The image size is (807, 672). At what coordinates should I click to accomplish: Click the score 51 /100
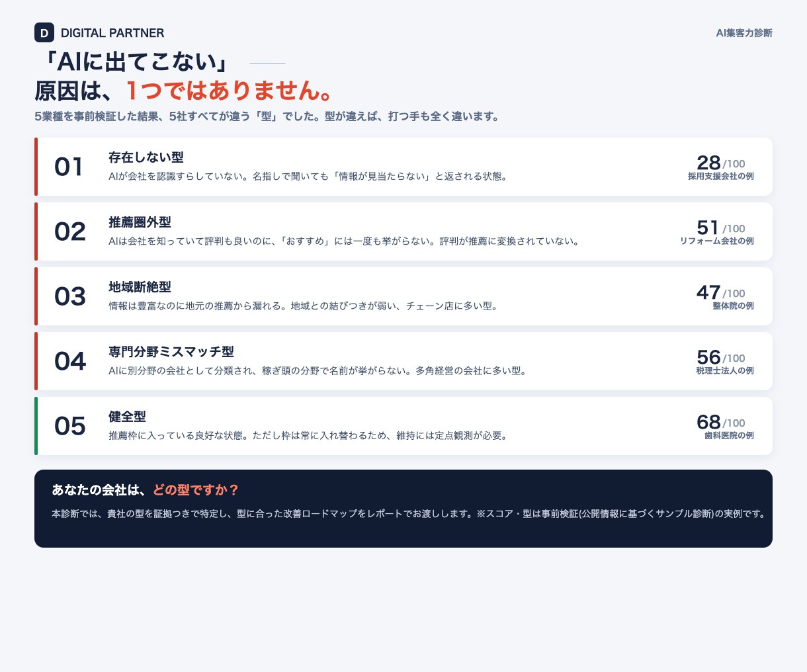tap(721, 228)
